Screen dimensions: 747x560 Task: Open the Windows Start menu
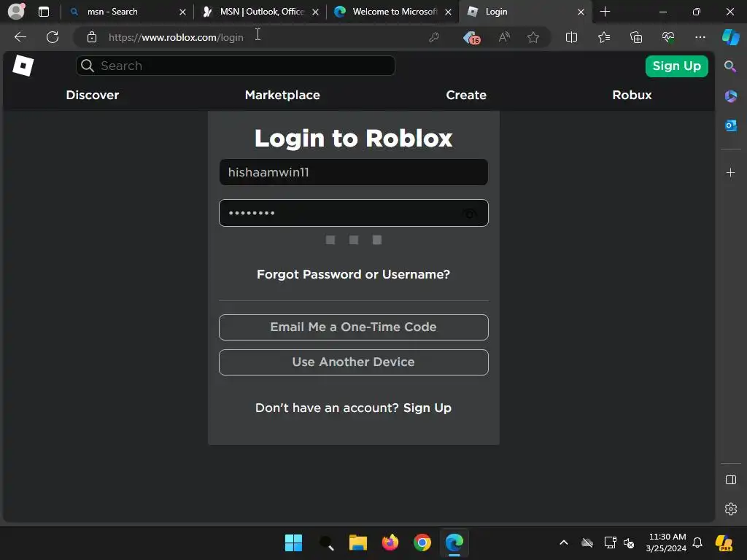pos(293,542)
